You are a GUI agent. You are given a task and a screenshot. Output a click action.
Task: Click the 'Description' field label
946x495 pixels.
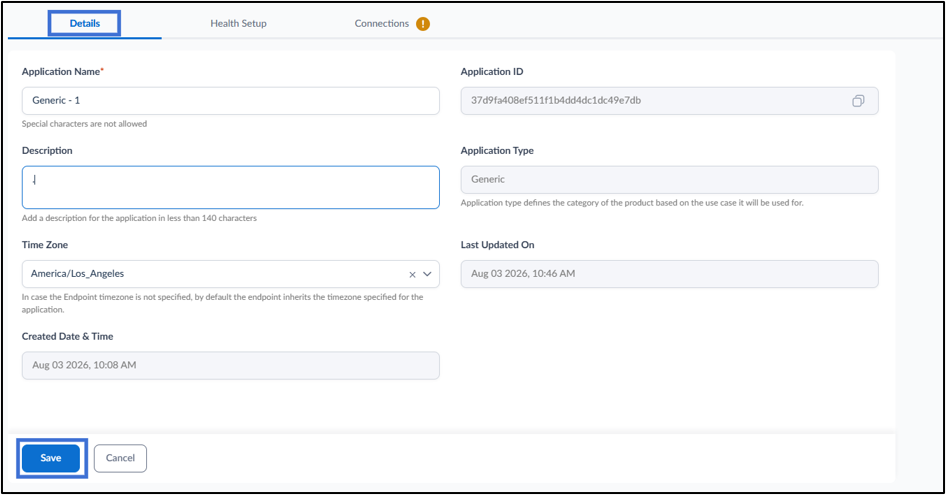[47, 150]
